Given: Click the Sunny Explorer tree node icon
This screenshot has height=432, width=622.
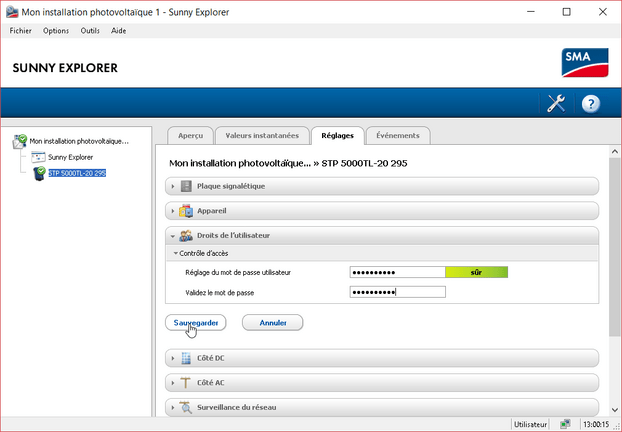Looking at the screenshot, I should click(x=38, y=157).
